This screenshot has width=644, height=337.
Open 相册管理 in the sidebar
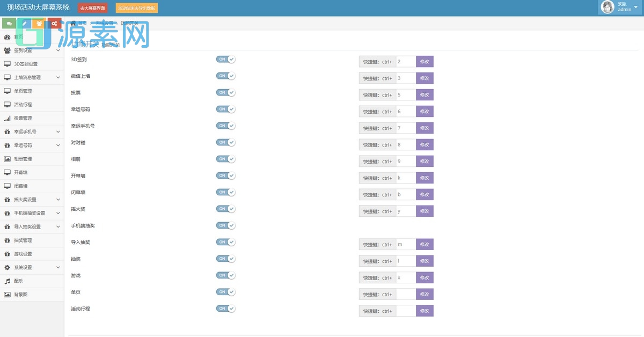click(x=23, y=159)
